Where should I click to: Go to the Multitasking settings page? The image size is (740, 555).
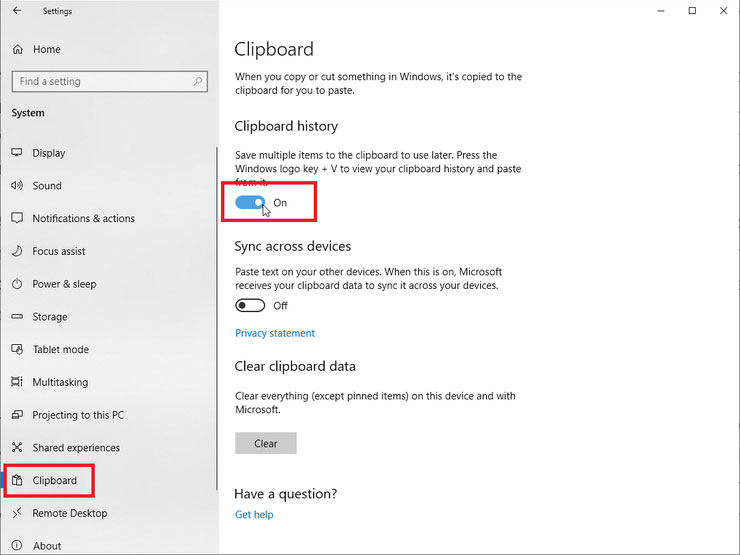(60, 382)
